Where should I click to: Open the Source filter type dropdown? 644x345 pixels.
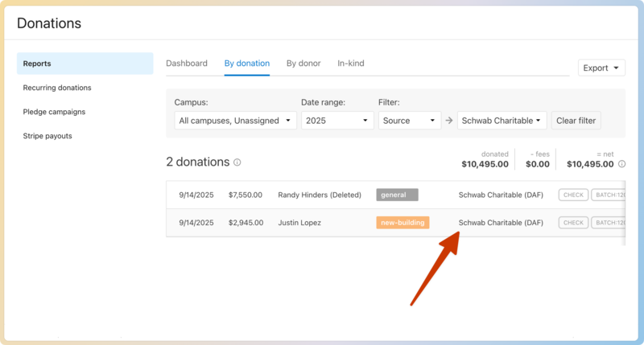409,121
